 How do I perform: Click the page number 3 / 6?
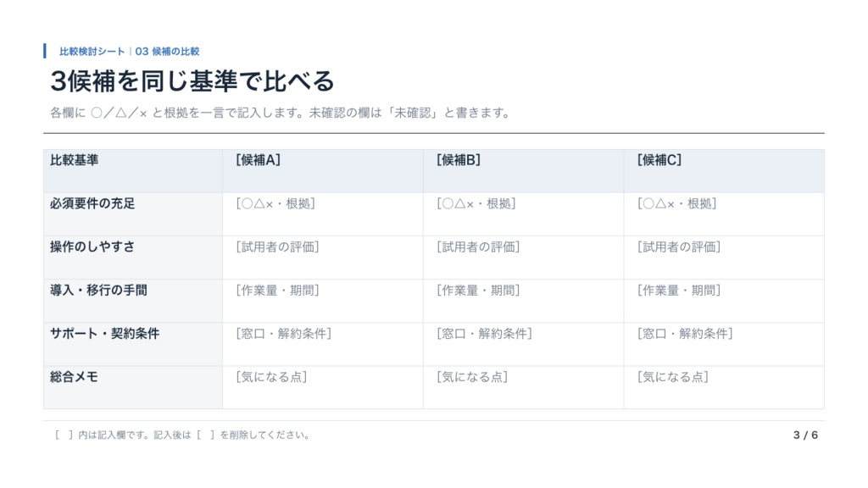pyautogui.click(x=805, y=435)
